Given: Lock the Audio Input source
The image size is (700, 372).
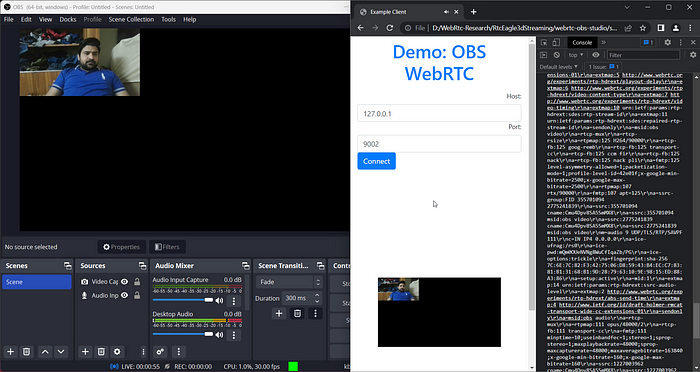Looking at the screenshot, I should [x=137, y=295].
